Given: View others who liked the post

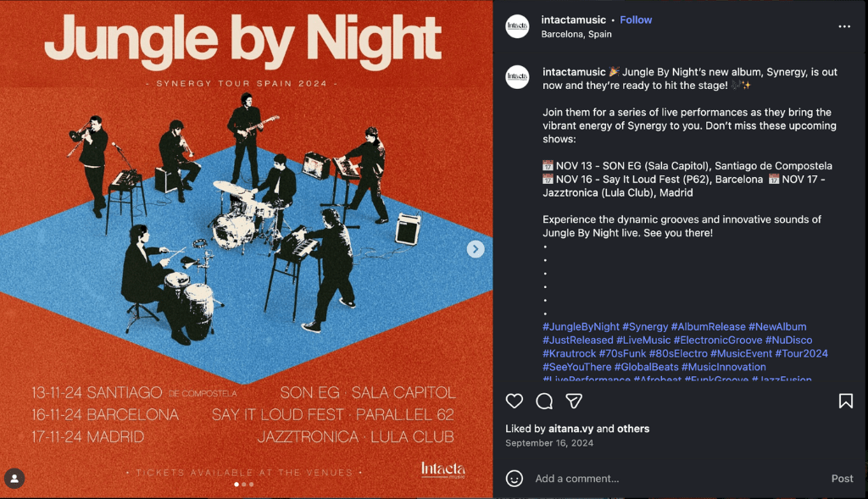Looking at the screenshot, I should [x=633, y=429].
